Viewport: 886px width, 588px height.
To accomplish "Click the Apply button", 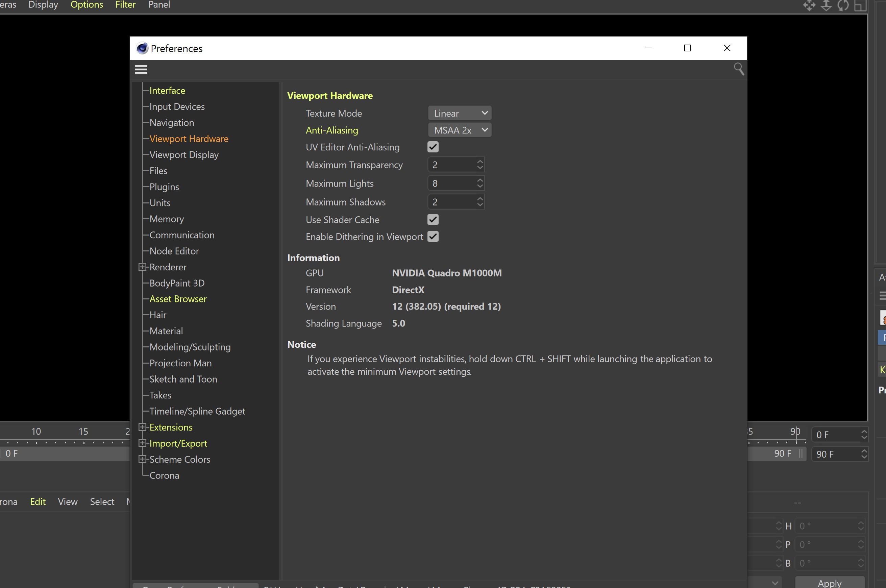I will click(x=829, y=583).
